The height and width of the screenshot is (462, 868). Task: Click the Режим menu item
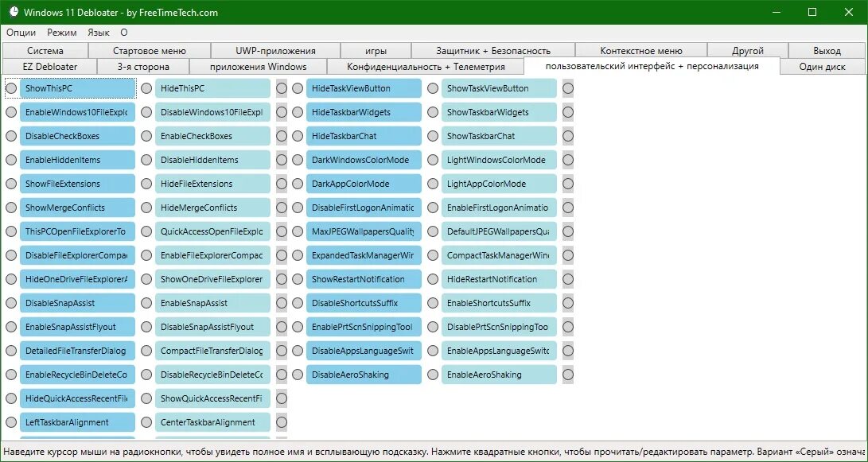coord(61,33)
